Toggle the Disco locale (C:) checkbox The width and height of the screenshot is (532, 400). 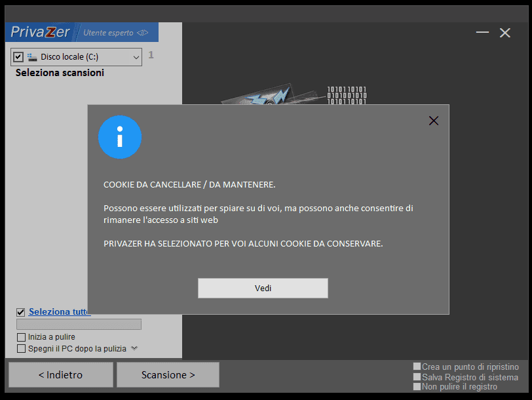18,56
